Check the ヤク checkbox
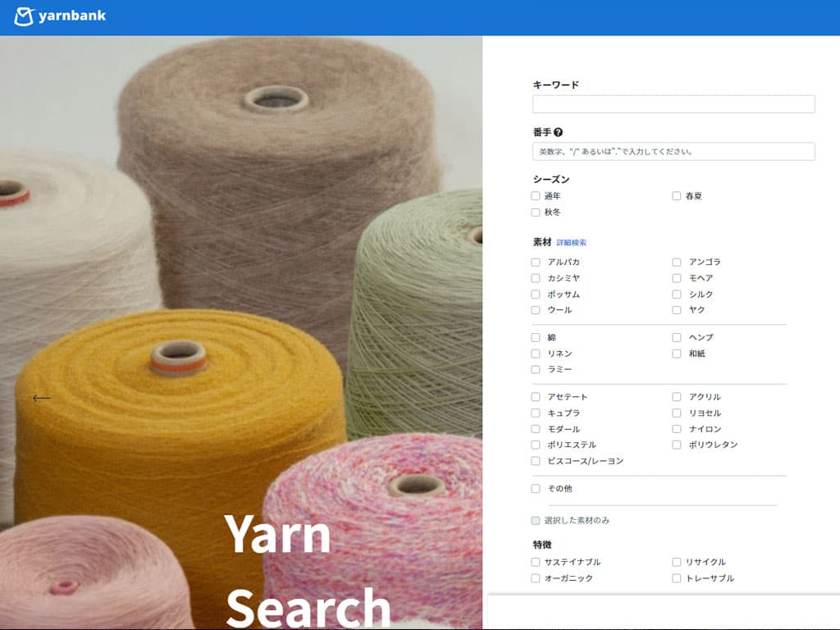This screenshot has height=630, width=840. click(677, 309)
